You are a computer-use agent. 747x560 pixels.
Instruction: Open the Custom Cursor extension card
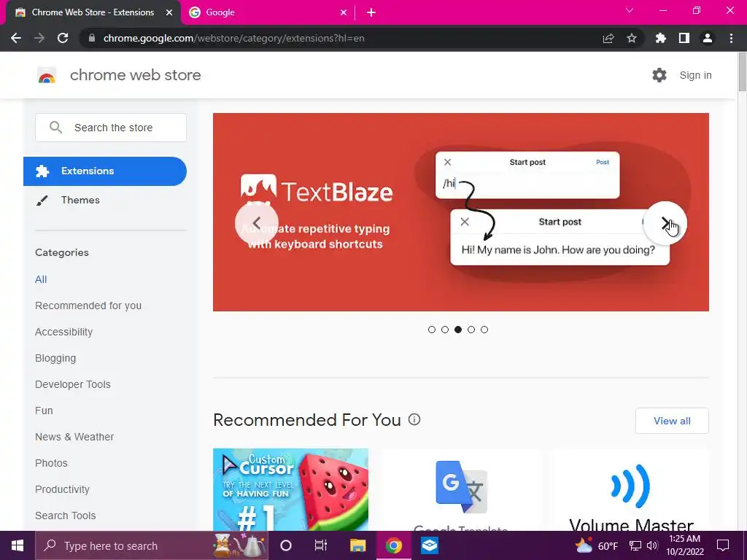[x=290, y=489]
